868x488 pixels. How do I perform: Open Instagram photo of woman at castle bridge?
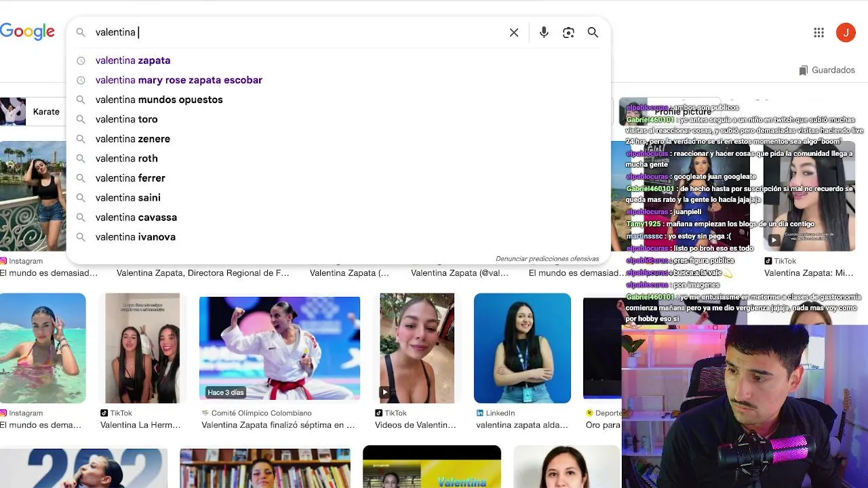click(33, 197)
